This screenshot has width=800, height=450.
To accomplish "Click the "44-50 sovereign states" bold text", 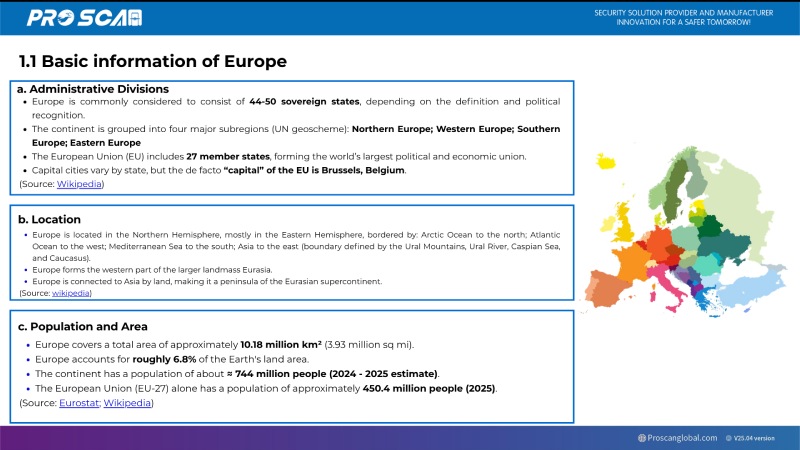I will [304, 102].
